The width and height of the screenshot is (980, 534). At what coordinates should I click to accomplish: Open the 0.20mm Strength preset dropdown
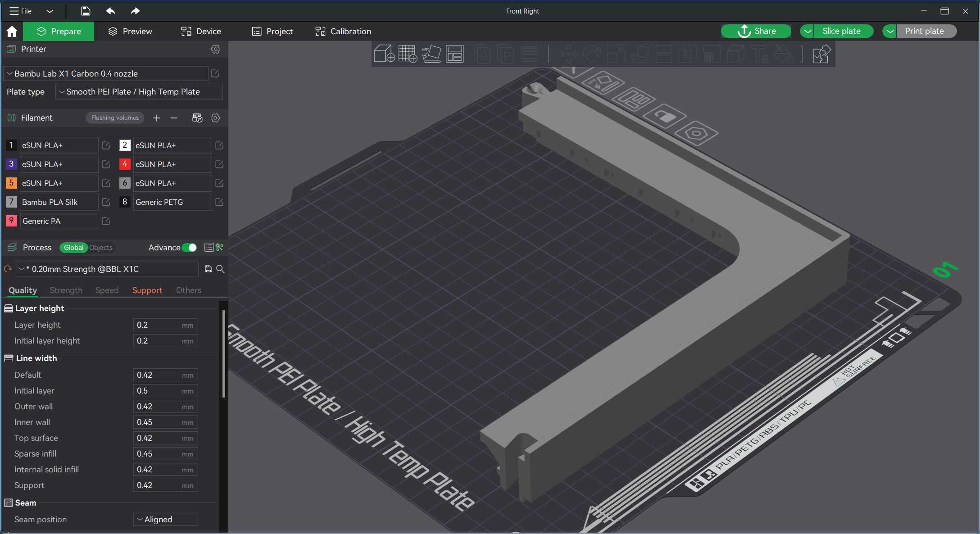point(107,269)
